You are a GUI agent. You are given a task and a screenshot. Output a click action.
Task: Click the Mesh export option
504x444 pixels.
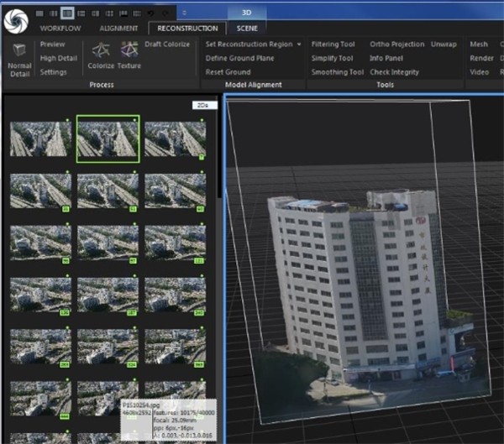479,44
